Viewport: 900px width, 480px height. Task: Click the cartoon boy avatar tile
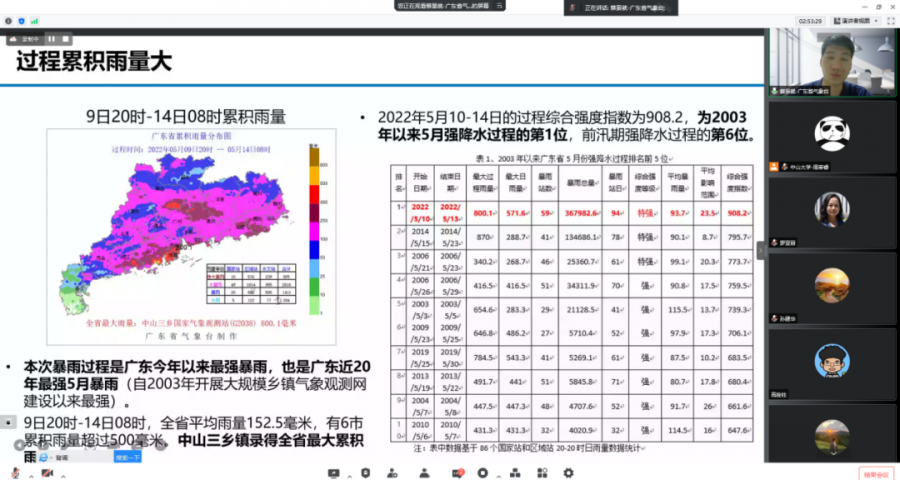tap(831, 361)
